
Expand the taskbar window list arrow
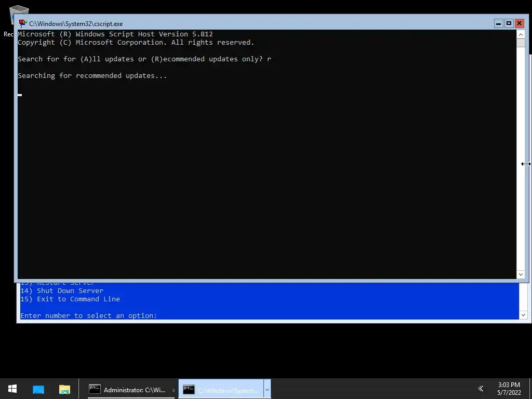point(268,389)
